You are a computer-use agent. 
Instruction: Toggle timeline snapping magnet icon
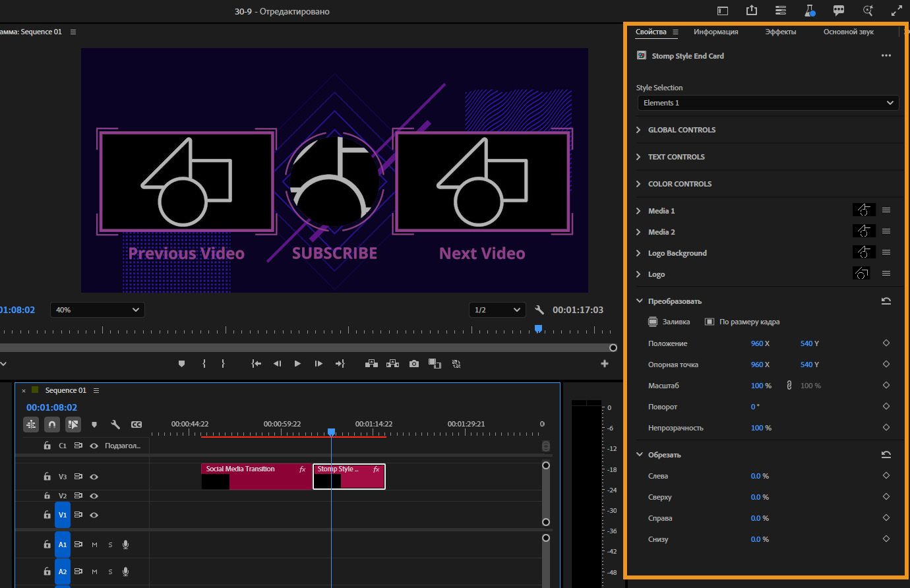(x=52, y=425)
